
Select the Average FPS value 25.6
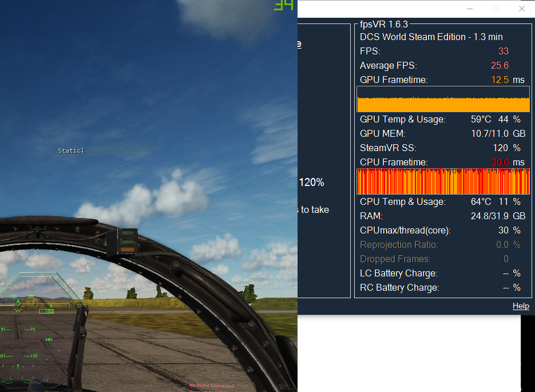coord(500,65)
